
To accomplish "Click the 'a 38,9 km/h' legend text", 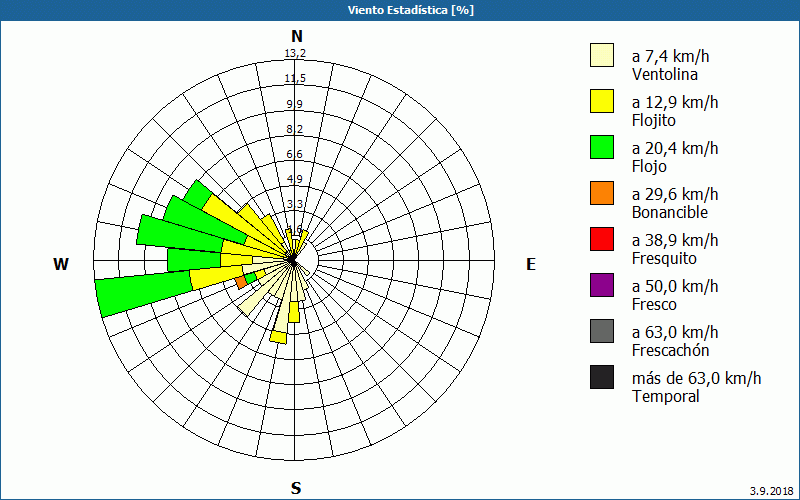I will pos(675,240).
